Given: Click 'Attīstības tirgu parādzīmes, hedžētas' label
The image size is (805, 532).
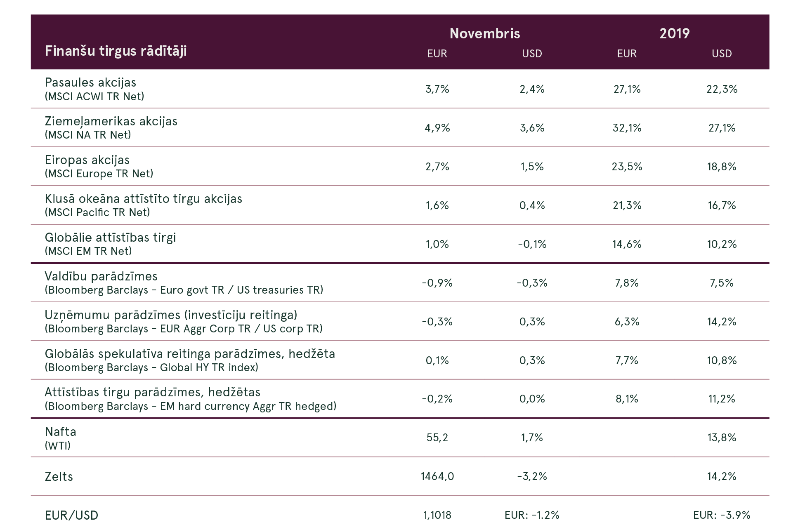Looking at the screenshot, I should 152,392.
